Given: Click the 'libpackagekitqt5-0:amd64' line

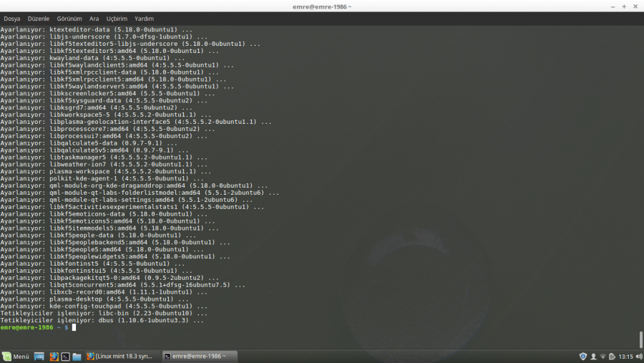Looking at the screenshot, I should click(109, 278).
